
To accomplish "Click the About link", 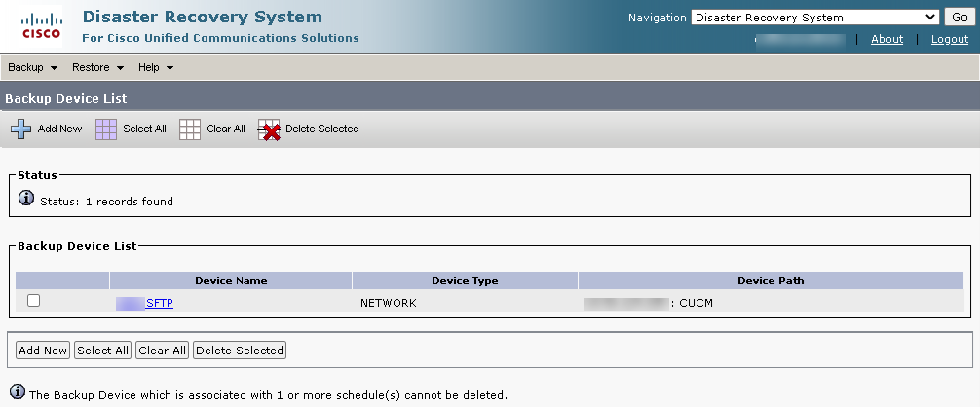I will pos(886,39).
